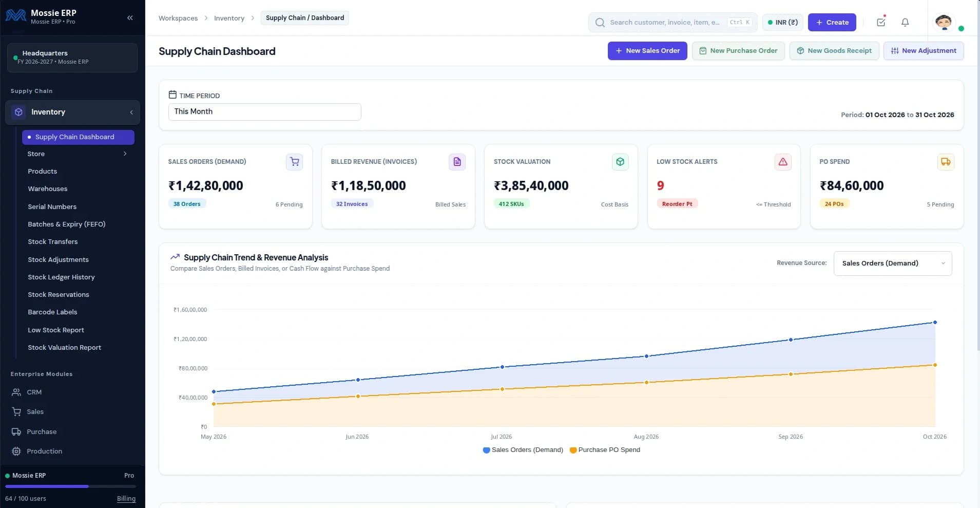The width and height of the screenshot is (980, 508).
Task: Focus the global search field
Action: pos(672,23)
